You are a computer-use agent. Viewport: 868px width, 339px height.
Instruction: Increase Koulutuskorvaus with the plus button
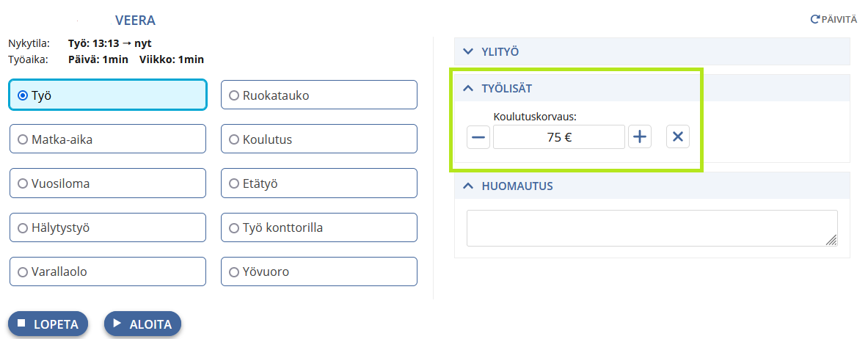tap(639, 136)
